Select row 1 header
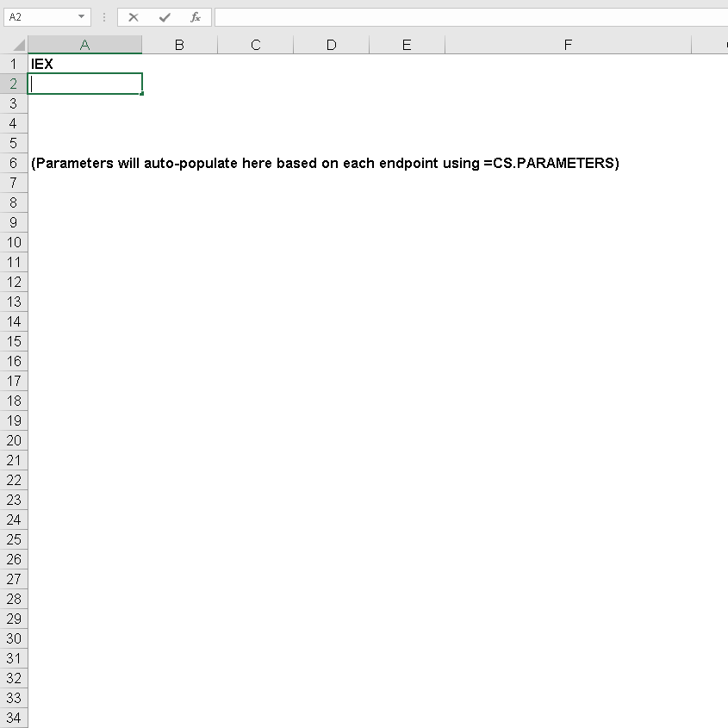This screenshot has width=728, height=728. coord(14,64)
